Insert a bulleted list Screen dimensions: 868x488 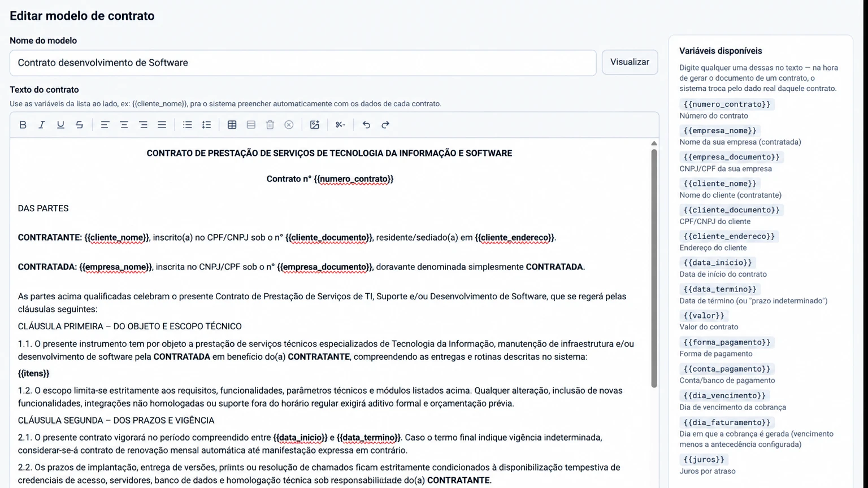tap(188, 125)
